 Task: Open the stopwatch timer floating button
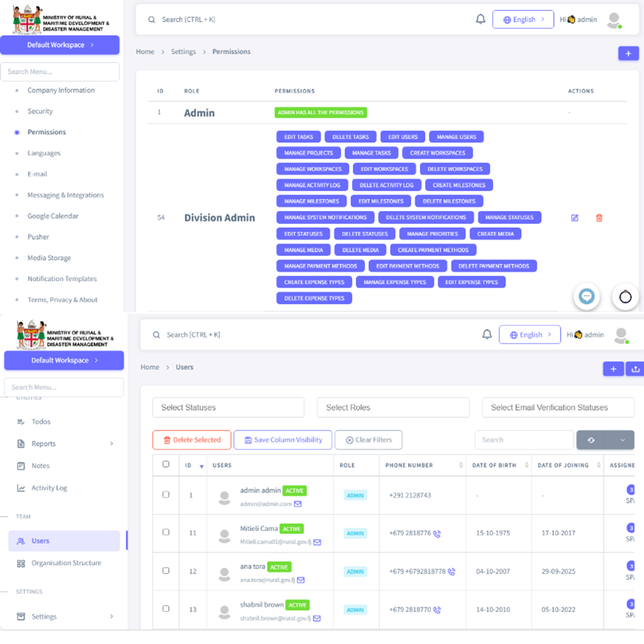pyautogui.click(x=625, y=296)
